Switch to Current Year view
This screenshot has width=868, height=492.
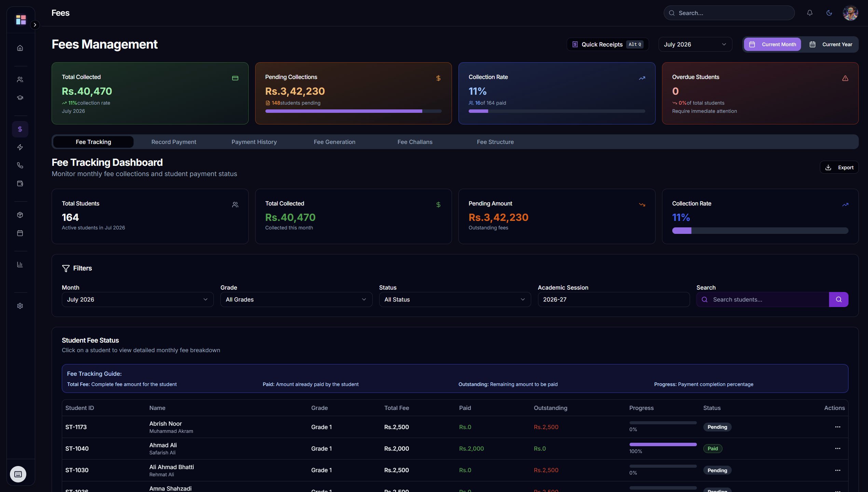click(830, 44)
